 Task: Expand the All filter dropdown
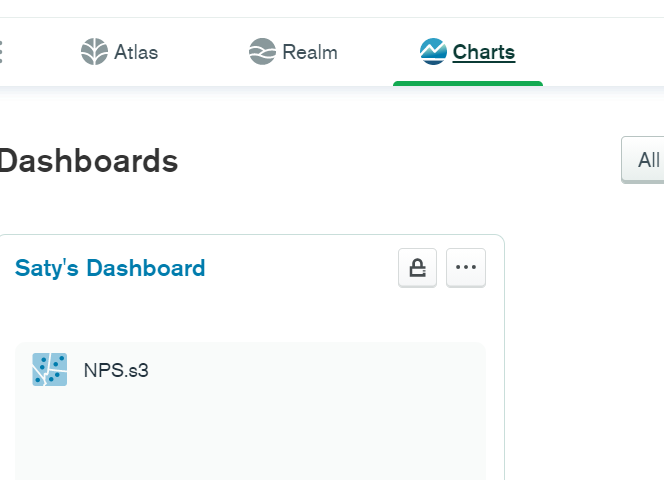(643, 160)
